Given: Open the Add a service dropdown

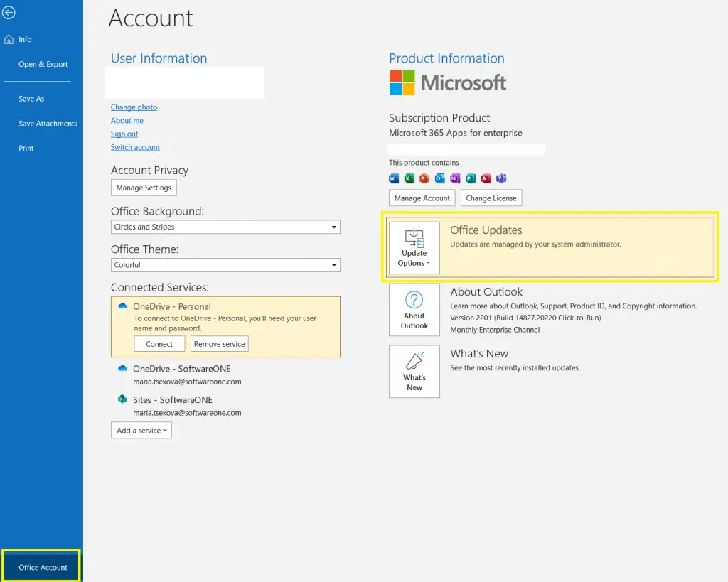Looking at the screenshot, I should [141, 430].
